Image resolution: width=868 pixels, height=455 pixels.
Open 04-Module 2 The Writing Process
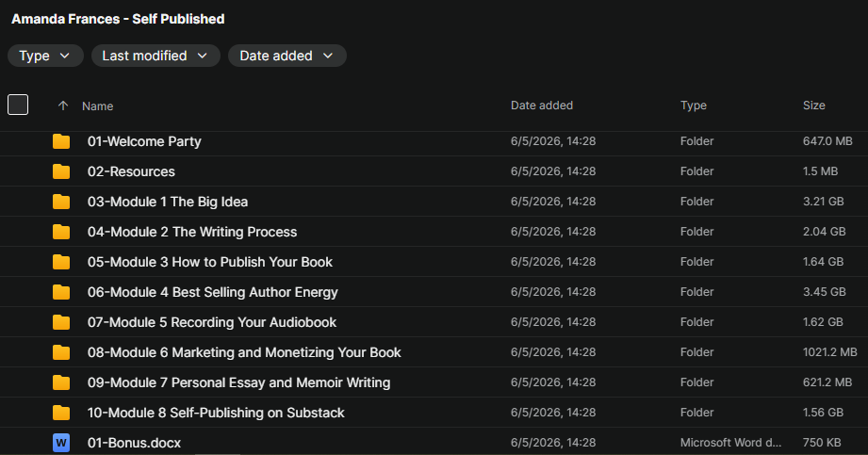pos(192,232)
